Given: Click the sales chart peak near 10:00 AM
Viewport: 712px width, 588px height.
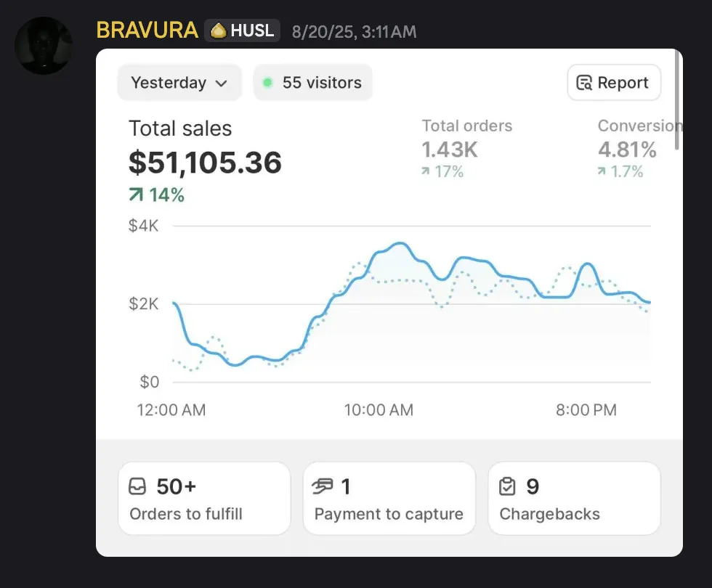Looking at the screenshot, I should pyautogui.click(x=400, y=244).
